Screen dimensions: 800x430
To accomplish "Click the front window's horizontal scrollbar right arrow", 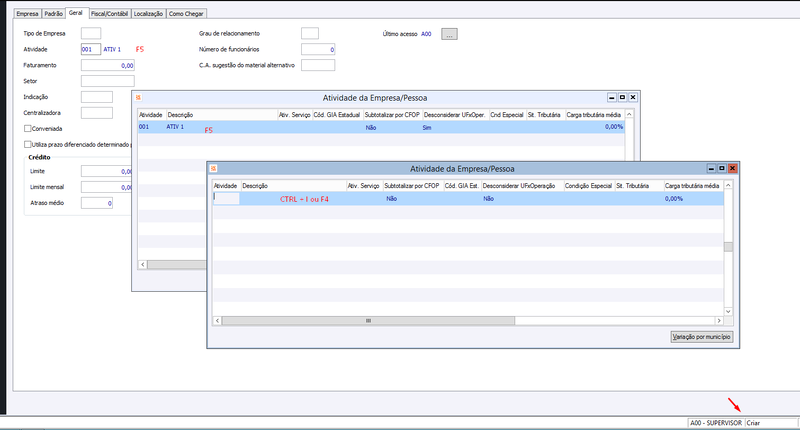I will coord(719,321).
